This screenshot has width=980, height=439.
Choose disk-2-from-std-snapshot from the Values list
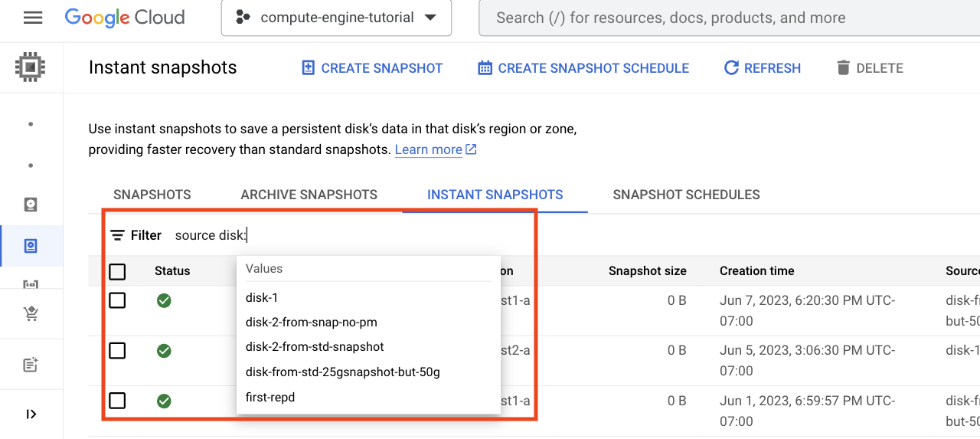tap(315, 347)
